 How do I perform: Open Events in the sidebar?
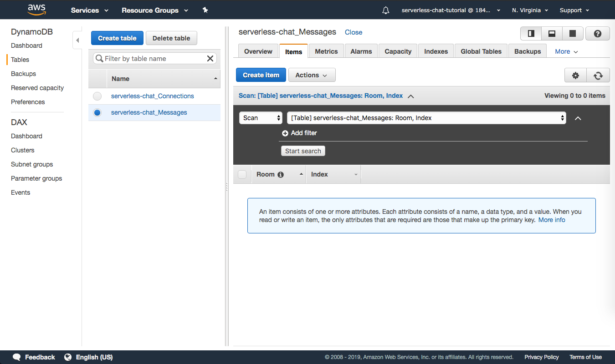(20, 192)
